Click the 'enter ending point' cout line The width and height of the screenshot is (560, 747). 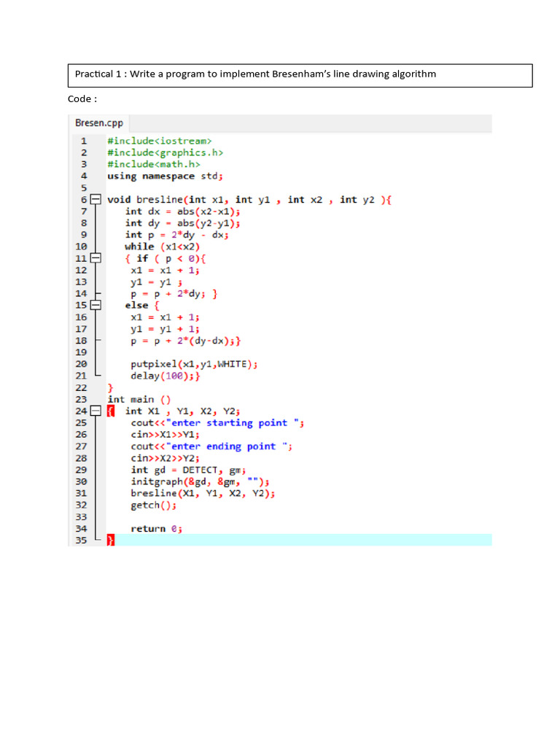212,446
